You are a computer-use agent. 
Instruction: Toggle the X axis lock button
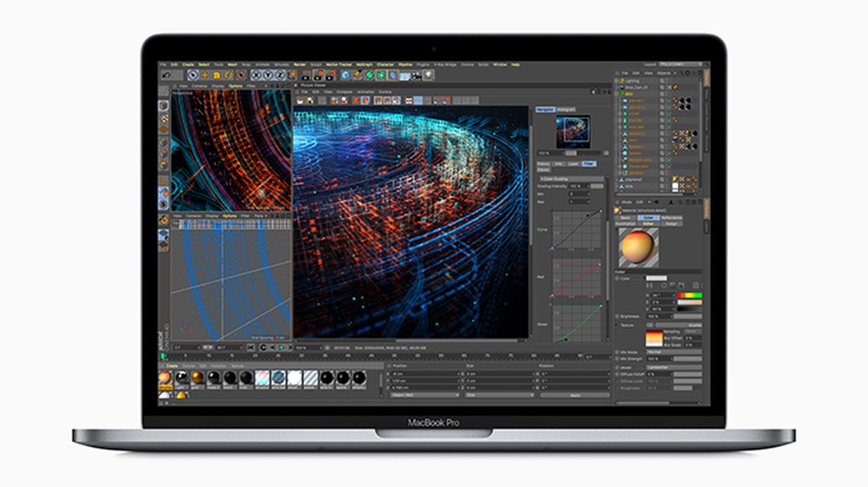click(256, 76)
